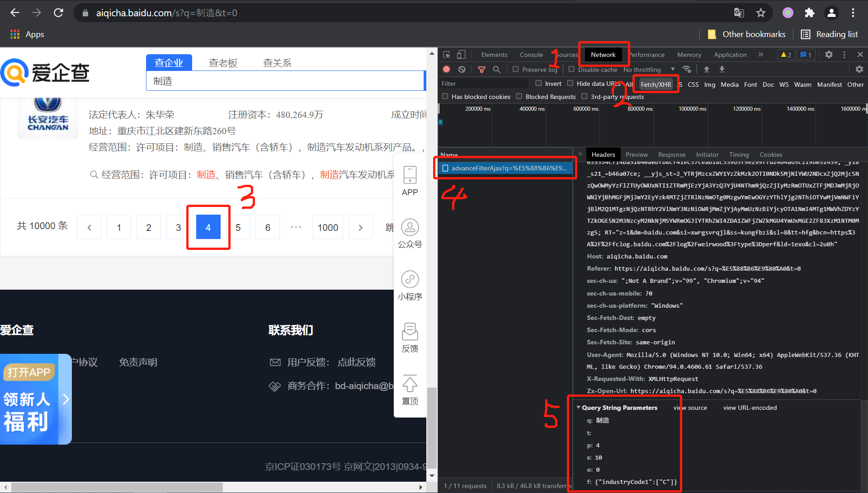Check 3rd-party requests checkbox

coord(584,96)
